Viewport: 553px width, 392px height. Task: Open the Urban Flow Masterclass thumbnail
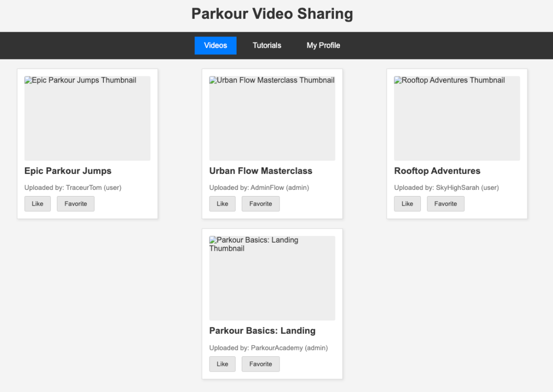click(x=272, y=118)
